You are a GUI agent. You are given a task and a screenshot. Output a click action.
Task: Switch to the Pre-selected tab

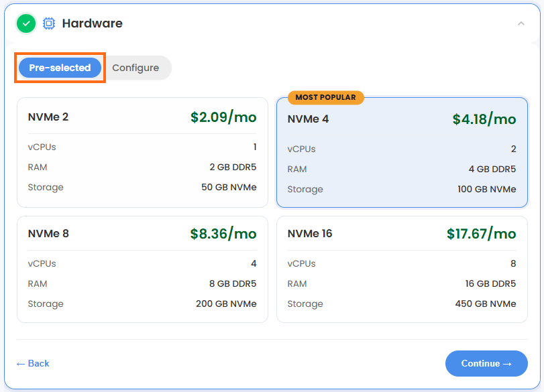click(x=60, y=68)
